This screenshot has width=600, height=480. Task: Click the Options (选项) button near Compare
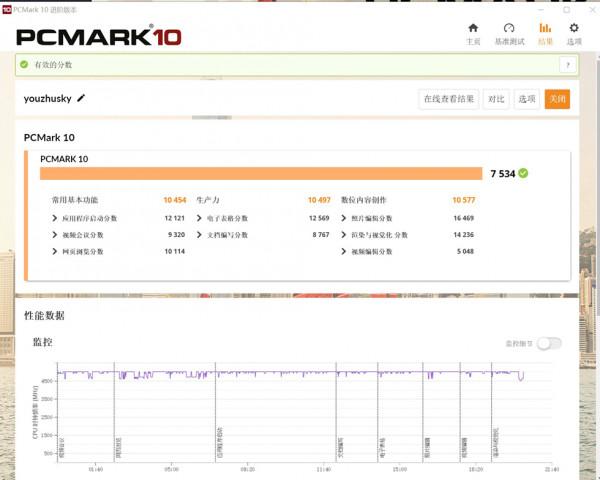pyautogui.click(x=527, y=99)
